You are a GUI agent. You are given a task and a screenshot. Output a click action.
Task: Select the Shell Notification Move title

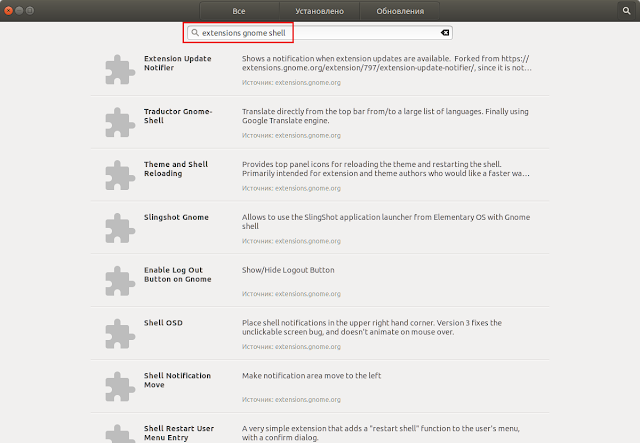177,380
